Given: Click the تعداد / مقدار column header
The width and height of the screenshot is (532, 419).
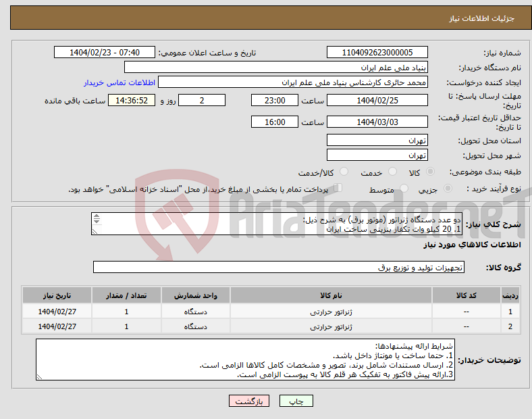Looking at the screenshot, I should click(x=126, y=295).
